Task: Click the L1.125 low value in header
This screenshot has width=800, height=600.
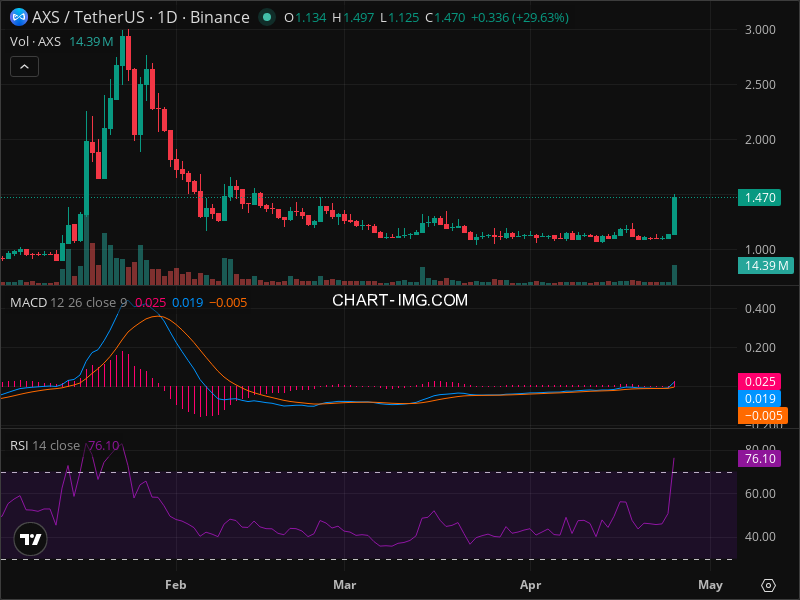Action: click(x=399, y=17)
